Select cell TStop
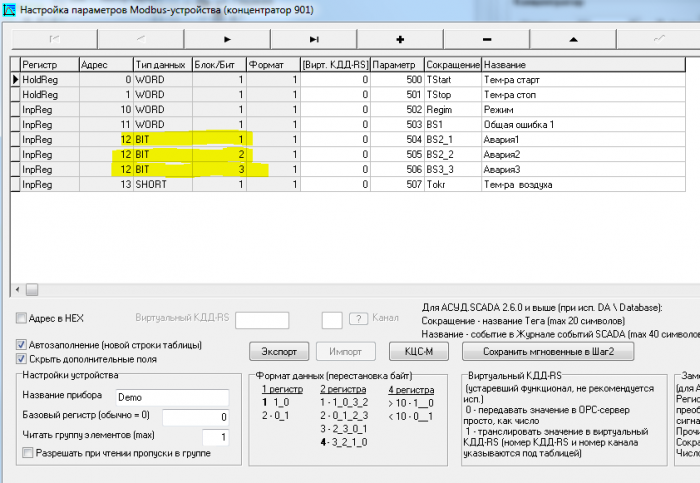700x483 pixels. [453, 95]
